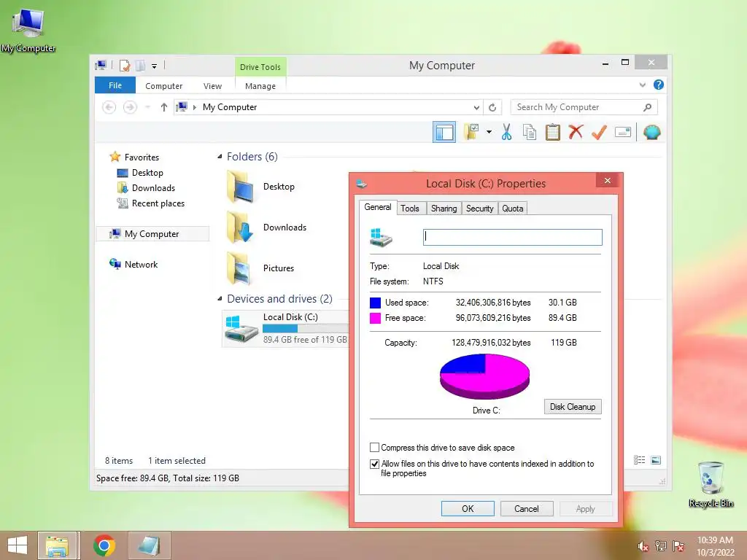Click the Paste clipboard icon
The height and width of the screenshot is (560, 747).
(553, 132)
